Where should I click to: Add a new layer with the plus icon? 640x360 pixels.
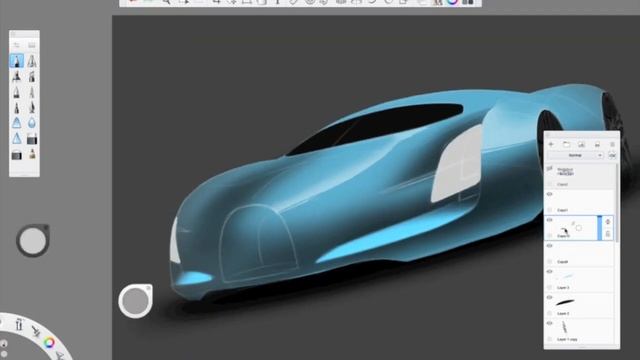pyautogui.click(x=551, y=144)
